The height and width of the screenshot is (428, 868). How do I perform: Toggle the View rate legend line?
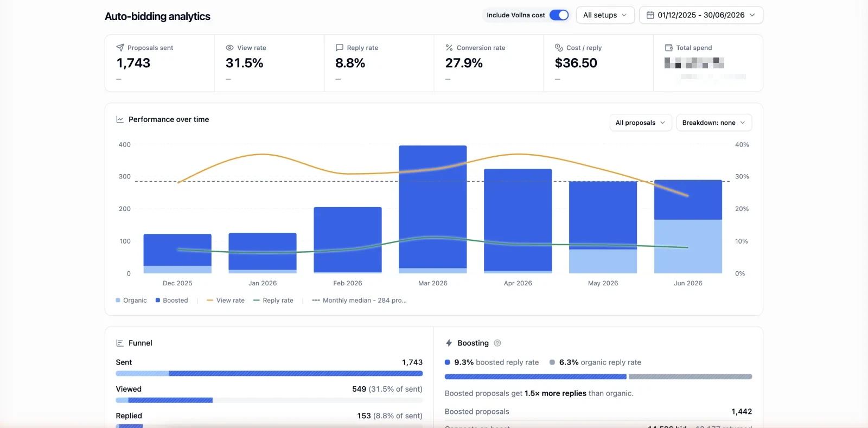226,301
